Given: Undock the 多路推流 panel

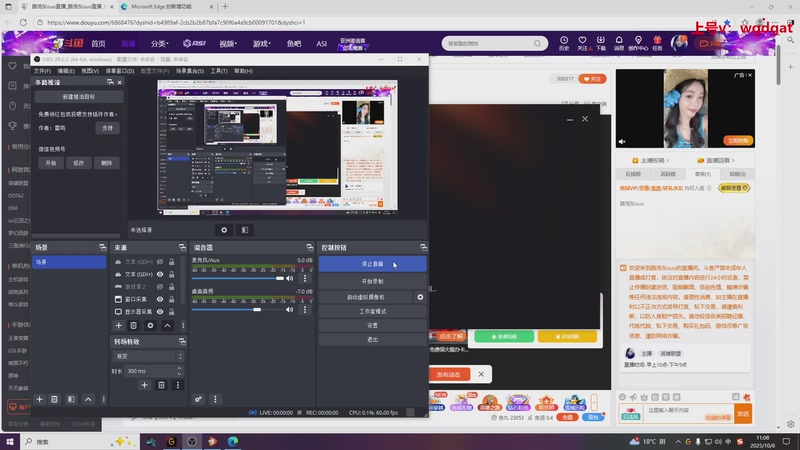Looking at the screenshot, I should (x=110, y=82).
